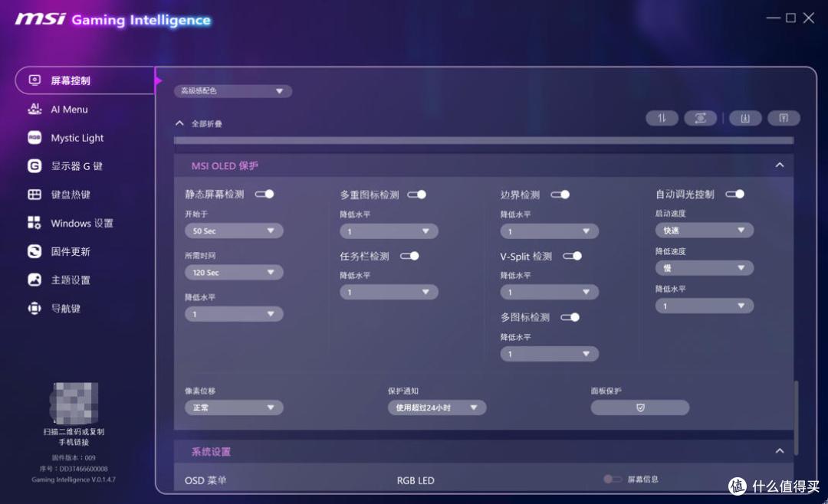
Task: Click the RGB LED label
Action: (416, 481)
